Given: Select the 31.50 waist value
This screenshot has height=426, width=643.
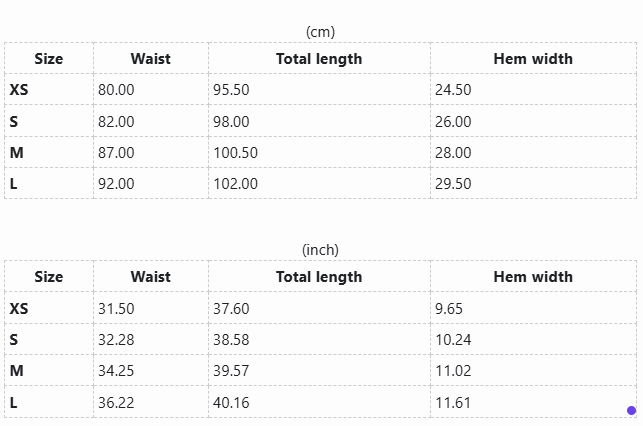Looking at the screenshot, I should click(116, 309).
